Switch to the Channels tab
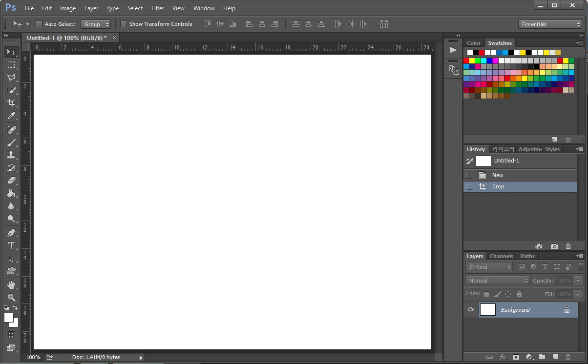This screenshot has width=588, height=364. 502,256
